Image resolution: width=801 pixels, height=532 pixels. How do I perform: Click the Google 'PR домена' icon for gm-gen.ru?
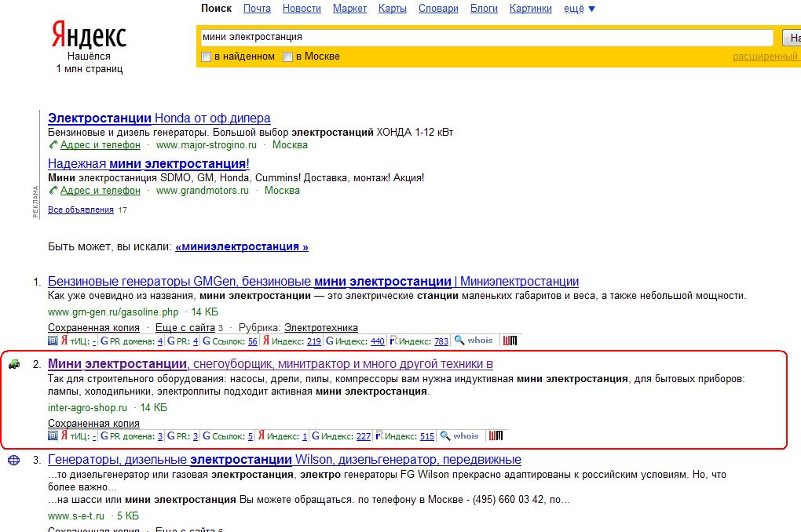coord(104,341)
